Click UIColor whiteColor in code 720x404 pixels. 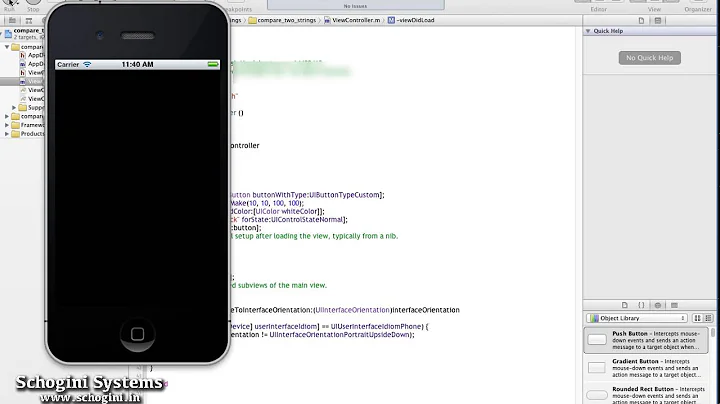click(287, 211)
